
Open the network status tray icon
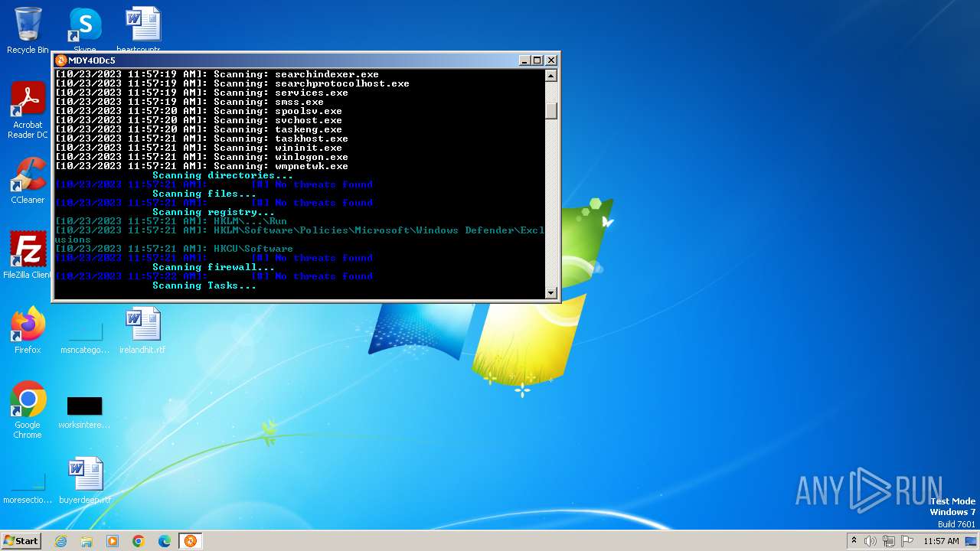click(x=889, y=541)
